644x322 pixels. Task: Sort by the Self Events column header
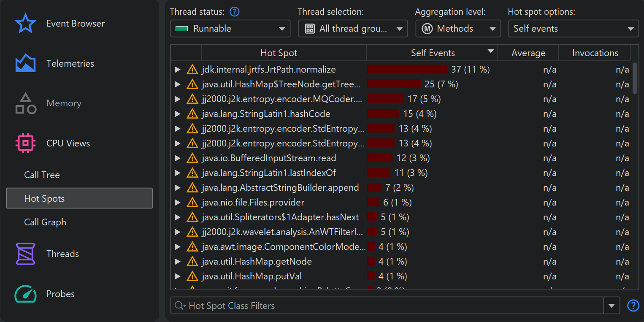(433, 53)
